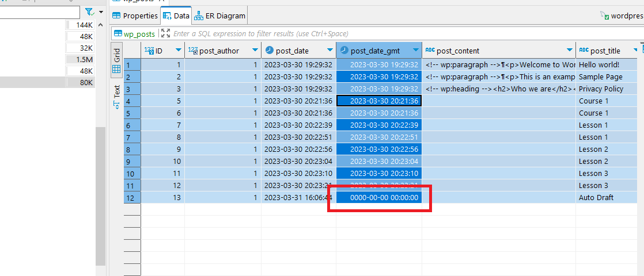This screenshot has width=644, height=276.
Task: Click the navigator scroll up arrow
Action: (x=101, y=25)
